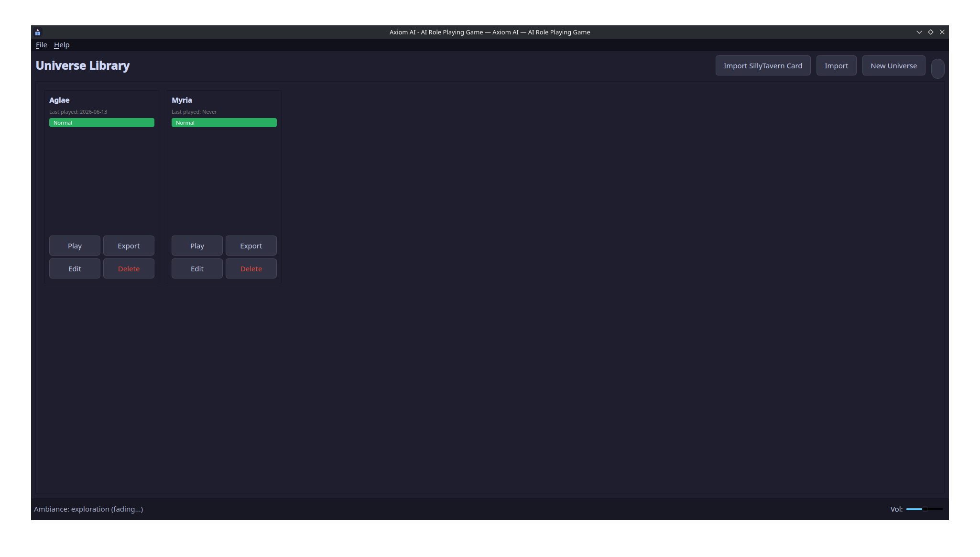Open the File menu
Image resolution: width=980 pixels, height=557 pixels.
pyautogui.click(x=41, y=45)
